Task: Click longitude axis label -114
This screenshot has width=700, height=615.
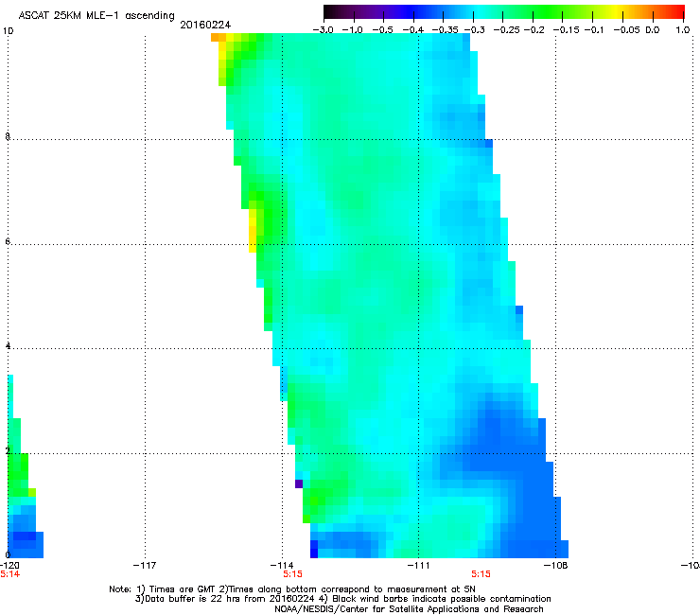Action: coord(282,566)
